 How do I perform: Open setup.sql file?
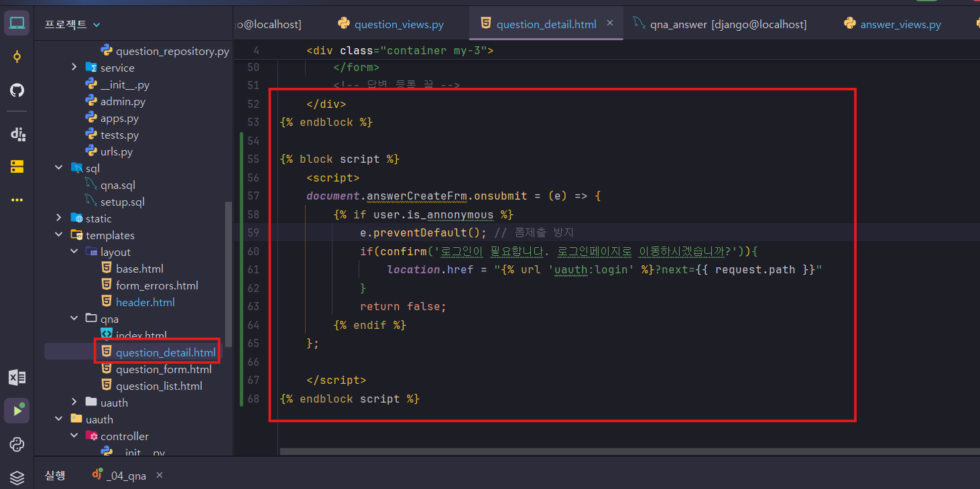115,202
